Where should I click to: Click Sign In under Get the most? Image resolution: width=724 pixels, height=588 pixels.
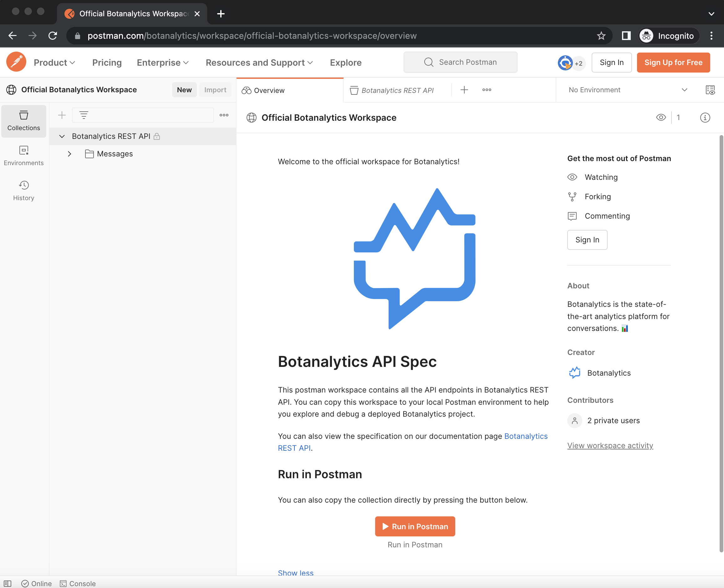(587, 240)
